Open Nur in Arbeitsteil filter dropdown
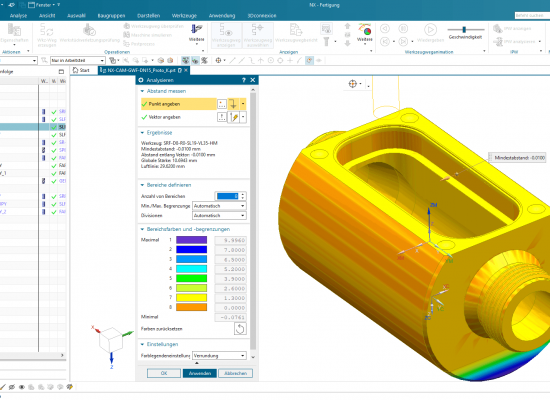 point(78,60)
